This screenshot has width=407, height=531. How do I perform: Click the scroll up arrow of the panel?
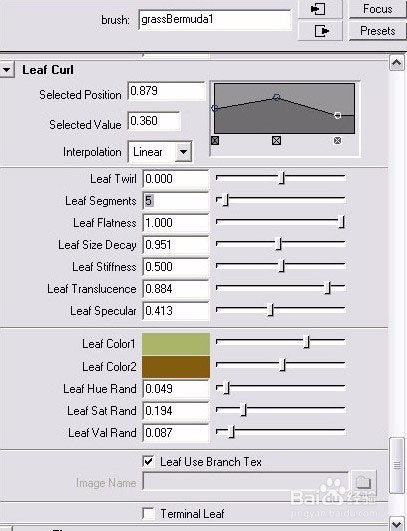point(397,63)
